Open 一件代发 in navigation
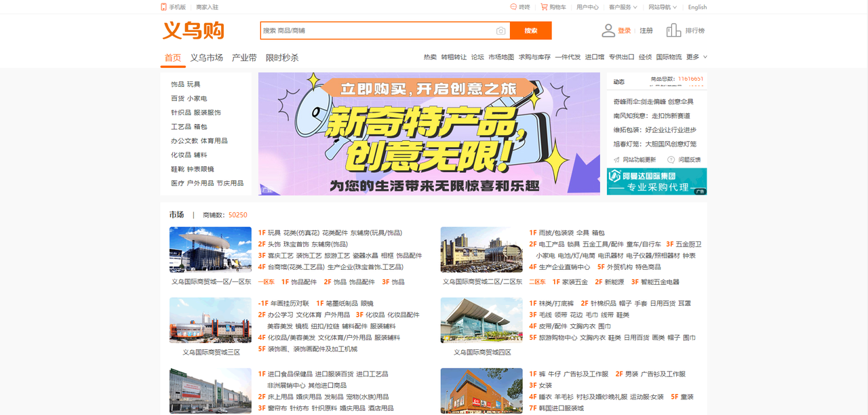Screen dimensions: 868x415 [568, 57]
